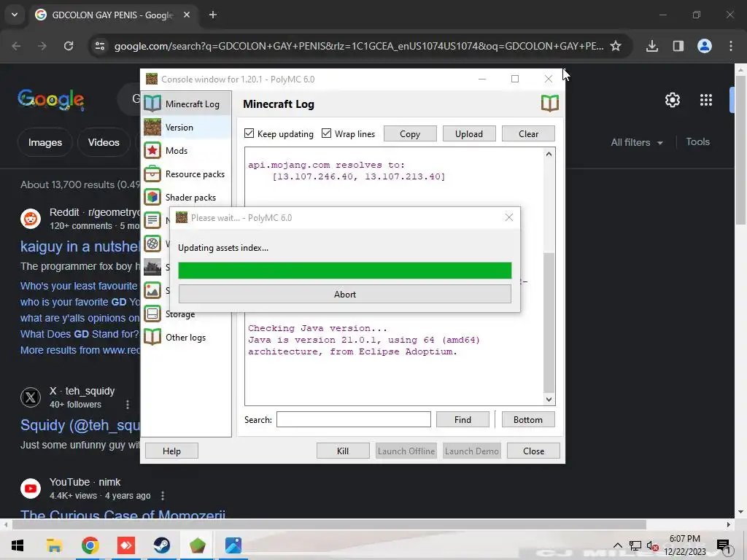The height and width of the screenshot is (560, 747).
Task: Click the notes page icon in sidebar
Action: click(152, 220)
